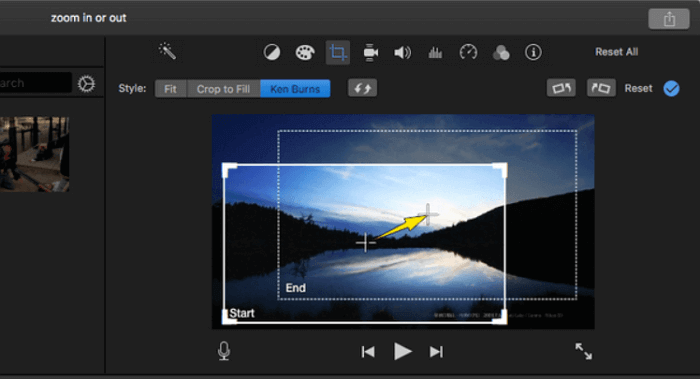Open the clip filter and audio effects
The height and width of the screenshot is (379, 700).
[x=501, y=53]
